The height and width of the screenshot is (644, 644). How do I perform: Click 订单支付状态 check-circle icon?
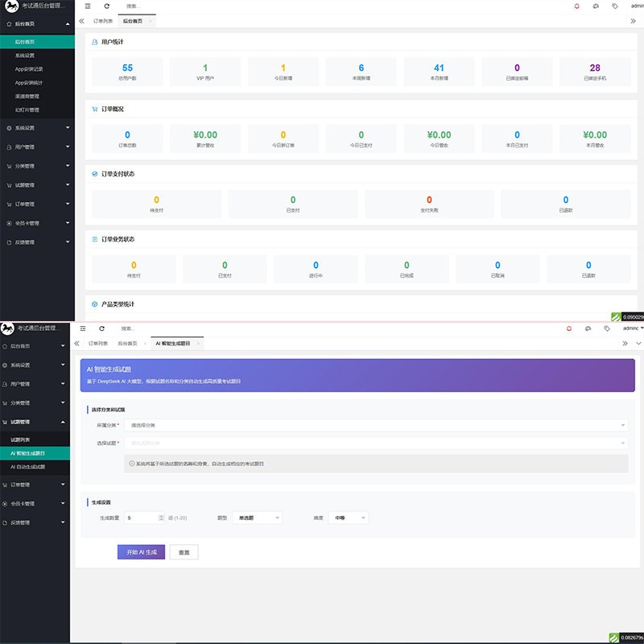point(94,174)
